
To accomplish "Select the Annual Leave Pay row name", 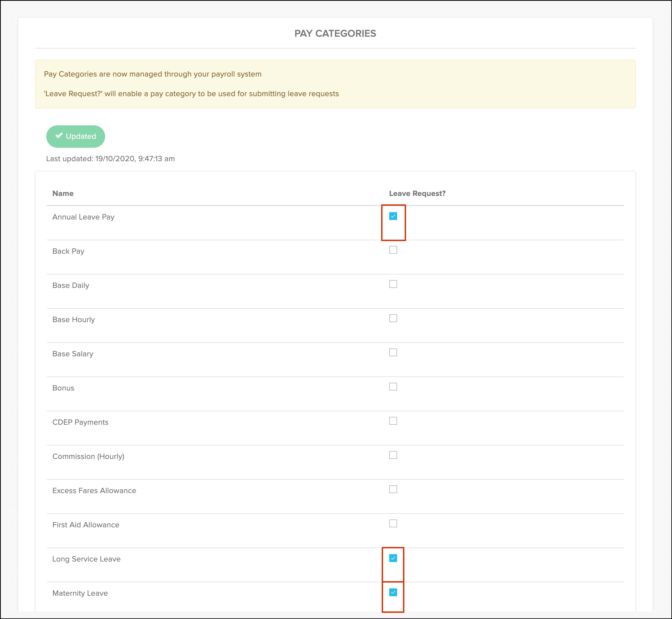I will pos(84,217).
